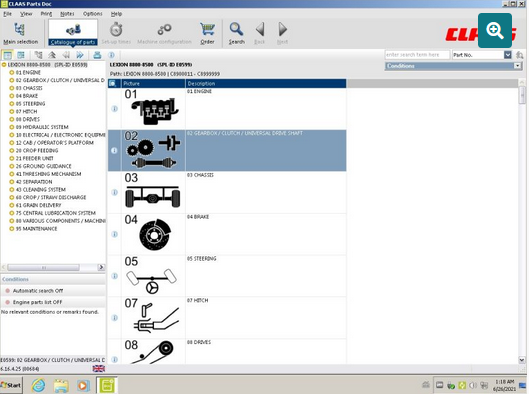The image size is (529, 394).
Task: Click the tree structure toolbar icon
Action: click(x=38, y=55)
